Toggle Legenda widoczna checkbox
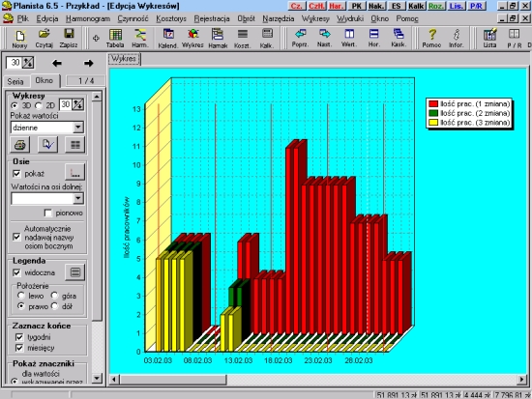 (x=16, y=272)
